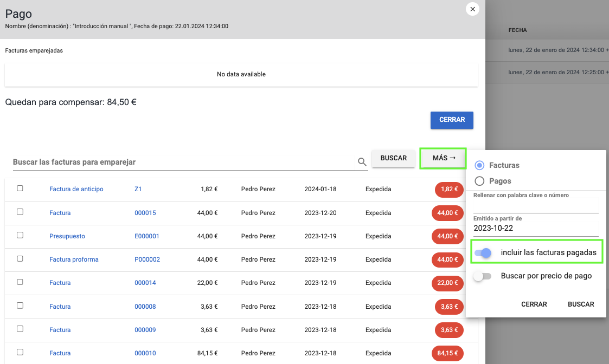Expand more options with MÁS button

[443, 158]
